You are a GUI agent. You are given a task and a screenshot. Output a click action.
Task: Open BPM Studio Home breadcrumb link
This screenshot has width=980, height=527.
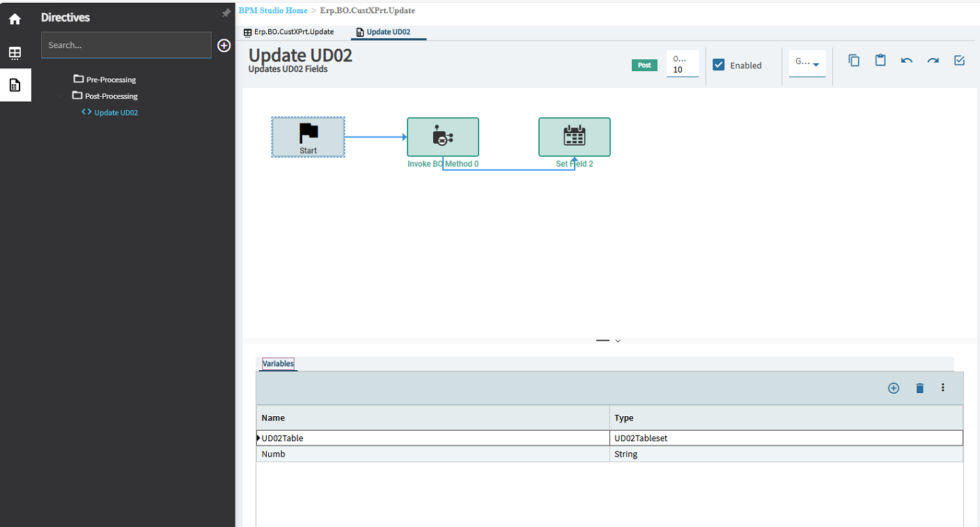click(x=273, y=10)
